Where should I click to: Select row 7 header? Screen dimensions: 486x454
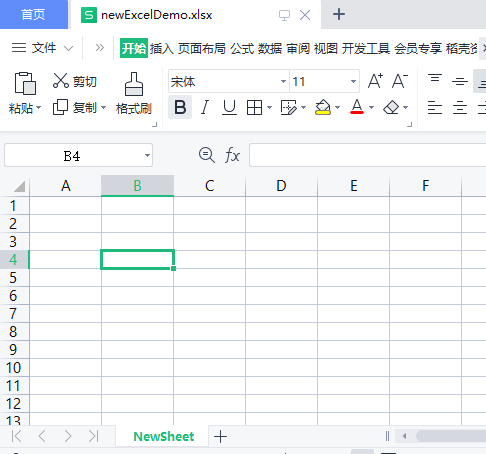[x=13, y=314]
